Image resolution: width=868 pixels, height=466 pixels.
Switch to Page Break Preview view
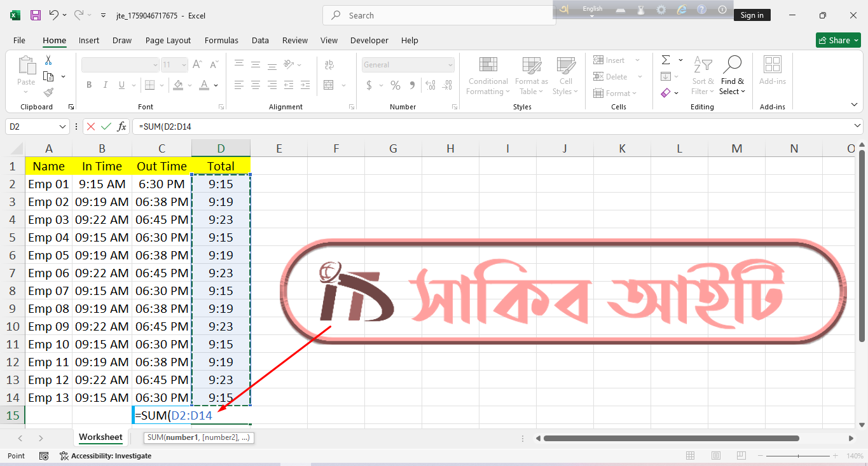pos(741,456)
